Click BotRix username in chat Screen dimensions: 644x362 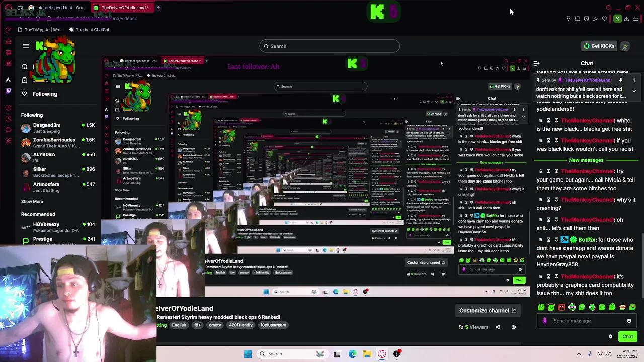[x=587, y=240]
